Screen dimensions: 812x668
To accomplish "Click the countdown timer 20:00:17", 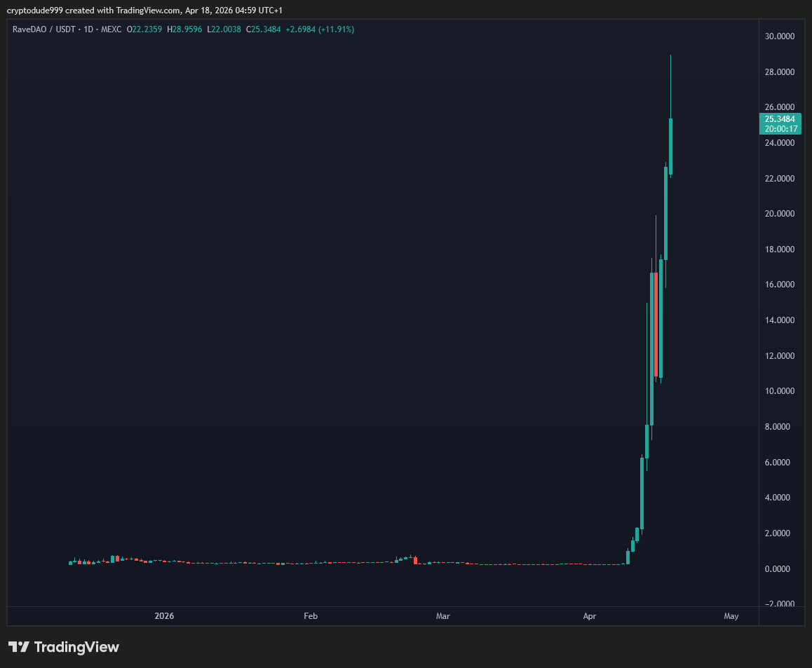I will (x=781, y=129).
